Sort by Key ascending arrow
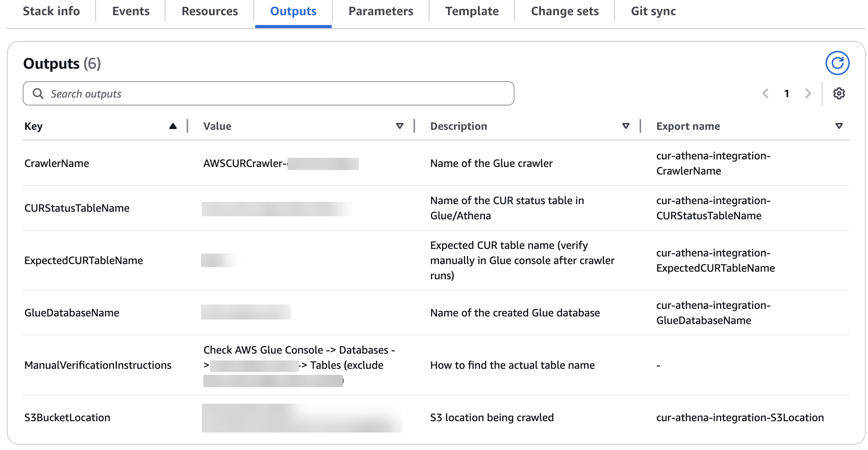The image size is (868, 450). [x=173, y=126]
